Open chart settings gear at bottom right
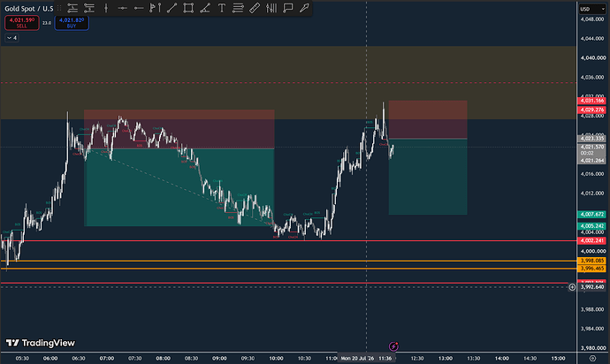Viewport: 610px width, 364px height. point(592,358)
